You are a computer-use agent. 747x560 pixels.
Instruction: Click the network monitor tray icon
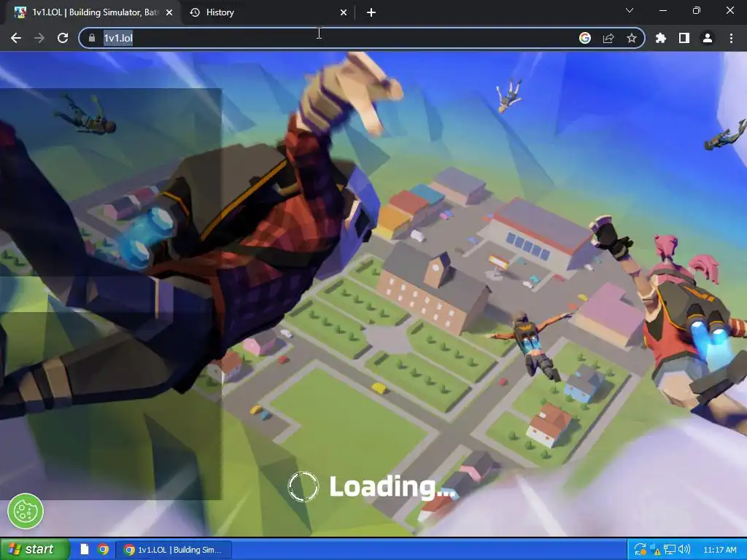[670, 550]
